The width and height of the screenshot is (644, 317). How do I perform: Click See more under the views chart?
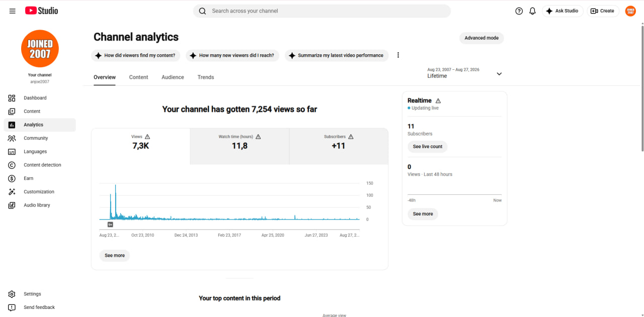115,256
